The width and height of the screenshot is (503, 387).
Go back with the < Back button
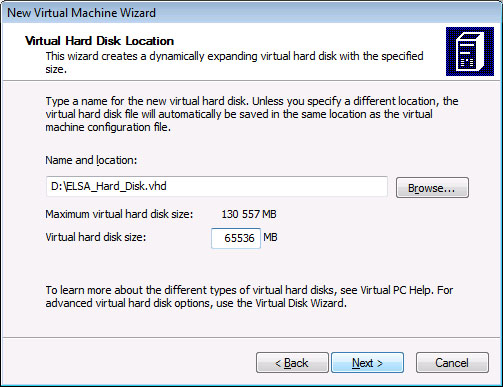coord(292,363)
